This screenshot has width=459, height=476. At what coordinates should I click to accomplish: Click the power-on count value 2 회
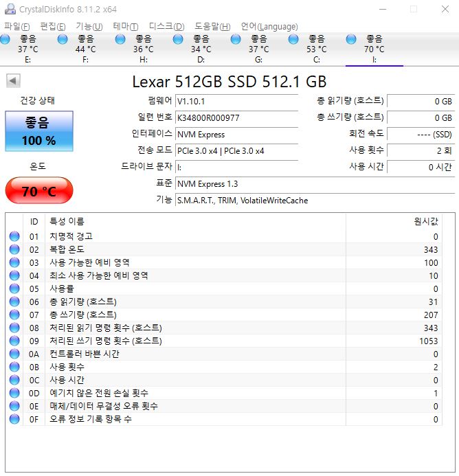coord(421,150)
